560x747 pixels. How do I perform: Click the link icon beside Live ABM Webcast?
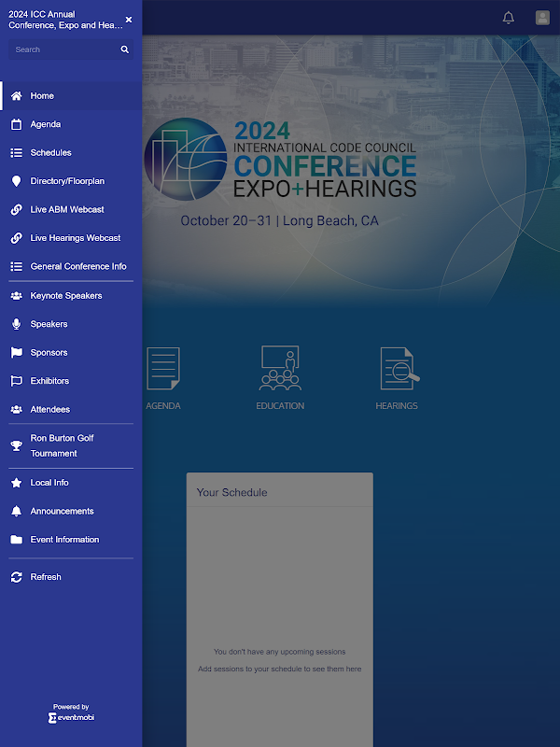coord(16,209)
